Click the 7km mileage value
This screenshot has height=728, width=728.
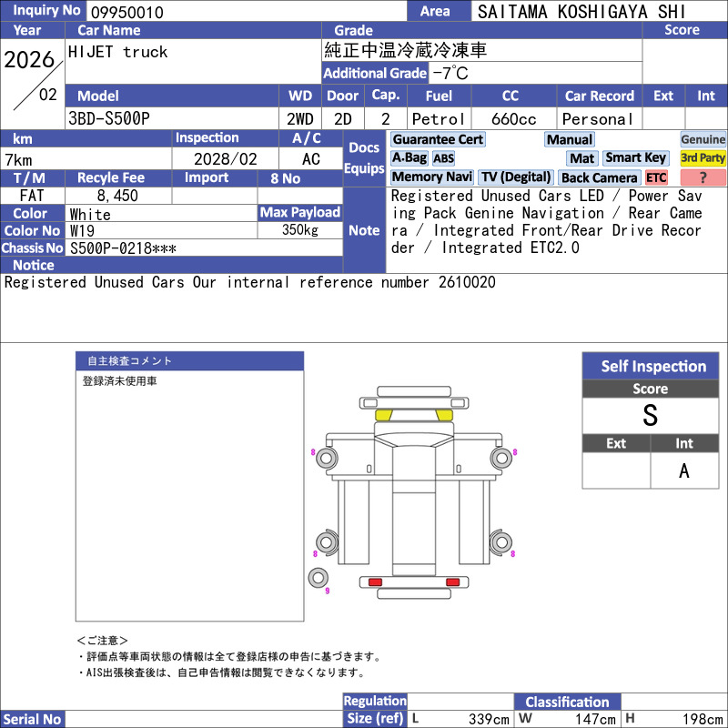pos(18,160)
